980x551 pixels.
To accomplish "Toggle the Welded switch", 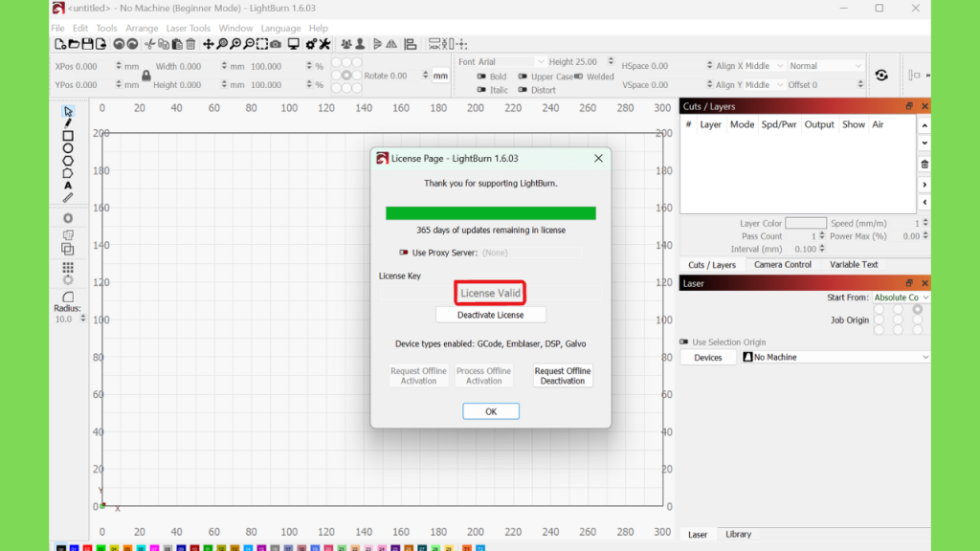I will (x=578, y=77).
